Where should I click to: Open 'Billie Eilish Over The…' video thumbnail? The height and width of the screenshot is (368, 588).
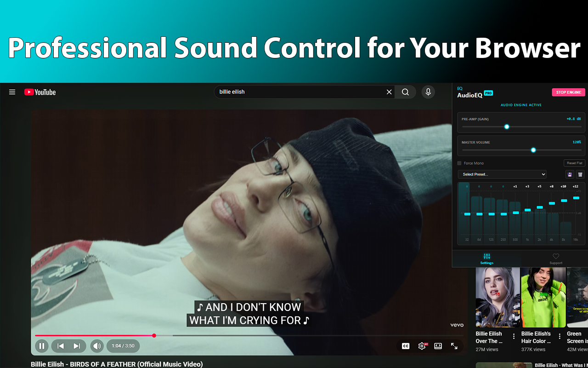pos(498,297)
